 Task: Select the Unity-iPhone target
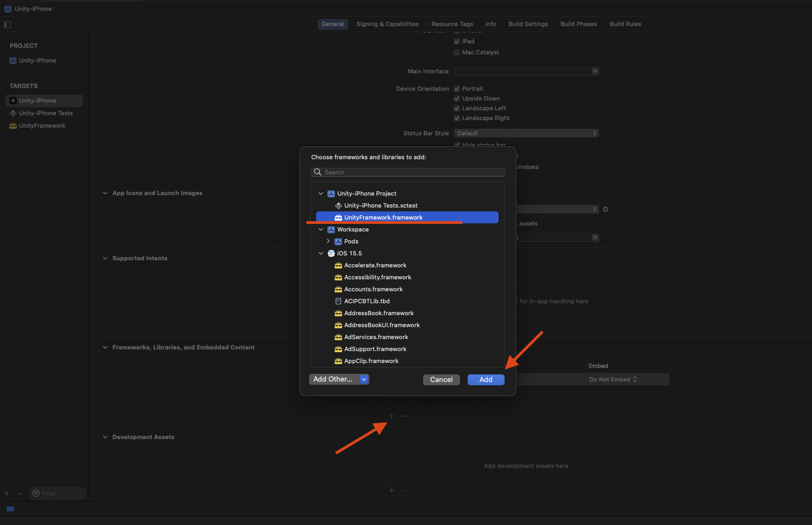coord(44,101)
